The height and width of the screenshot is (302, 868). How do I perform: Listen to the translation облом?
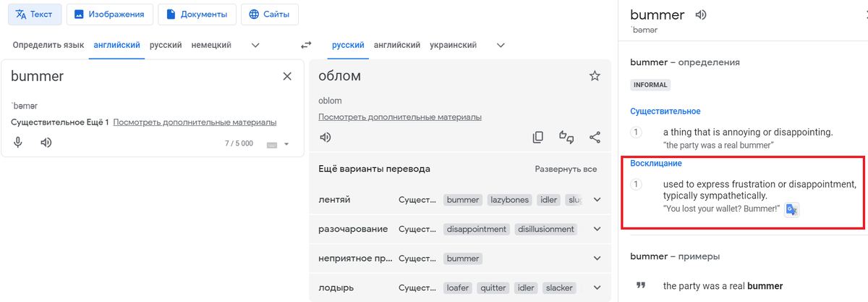click(325, 137)
